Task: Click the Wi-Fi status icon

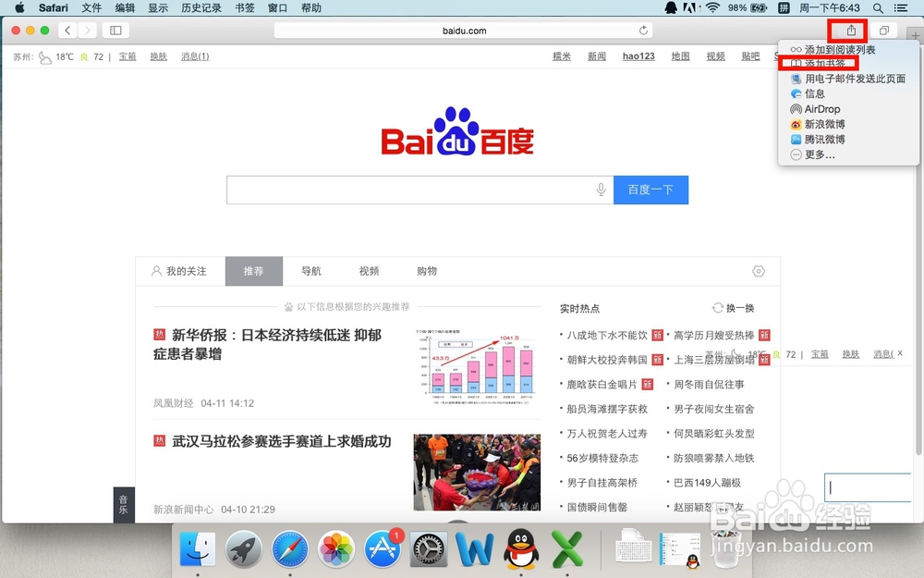Action: (x=713, y=7)
